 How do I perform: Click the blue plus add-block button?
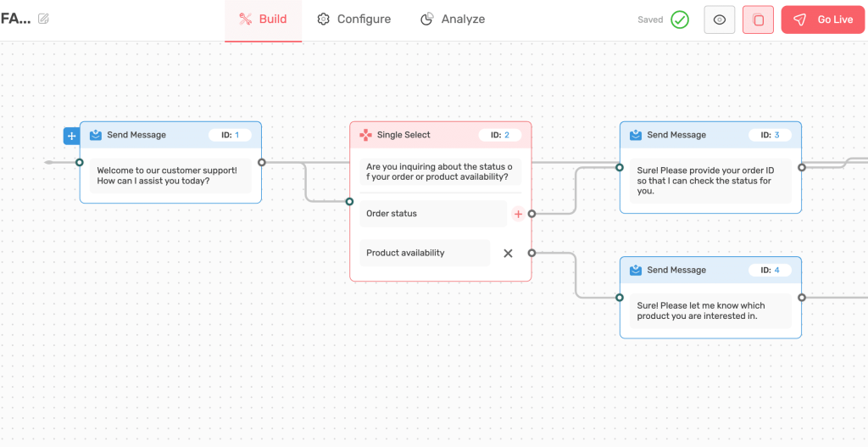[71, 135]
